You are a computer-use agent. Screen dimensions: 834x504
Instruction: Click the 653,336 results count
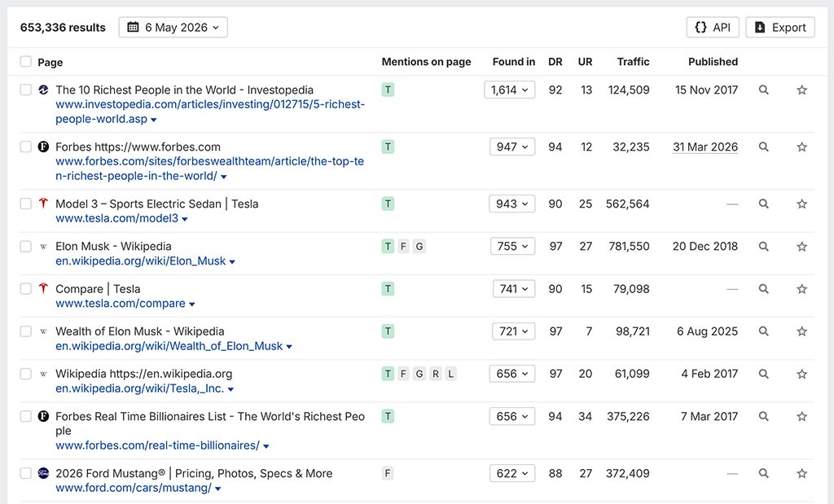[63, 27]
